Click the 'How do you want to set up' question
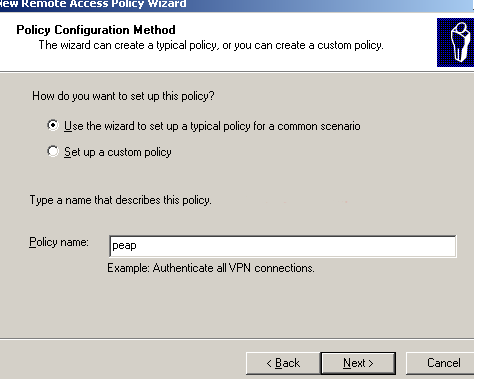Screen dimensions: 477x379 [x=123, y=96]
